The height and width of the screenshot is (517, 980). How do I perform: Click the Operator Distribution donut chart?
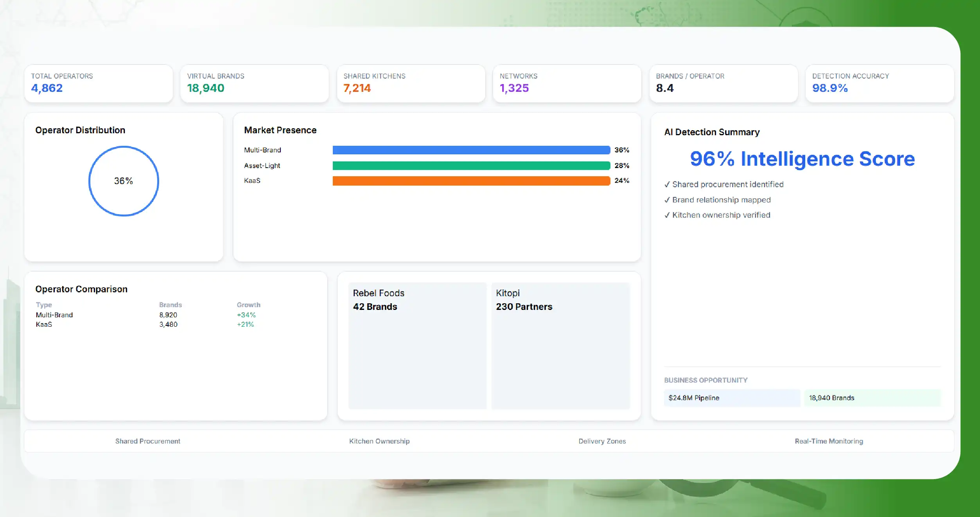124,181
